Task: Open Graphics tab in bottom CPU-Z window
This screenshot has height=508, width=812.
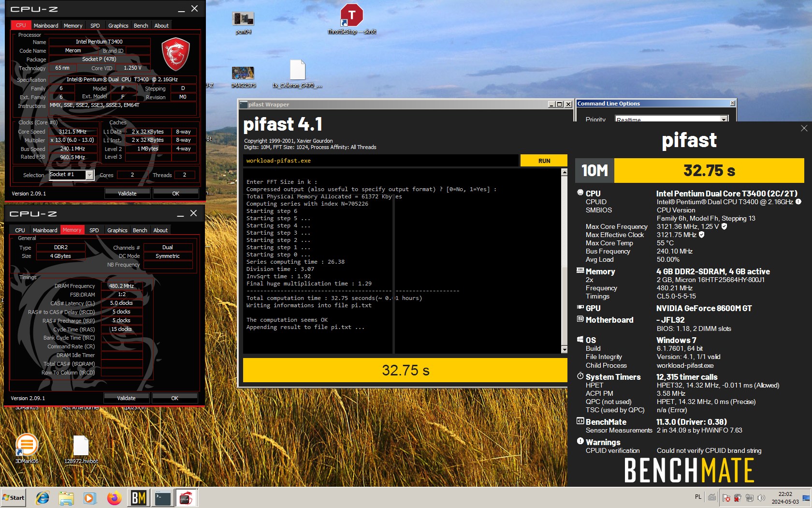Action: (x=117, y=230)
